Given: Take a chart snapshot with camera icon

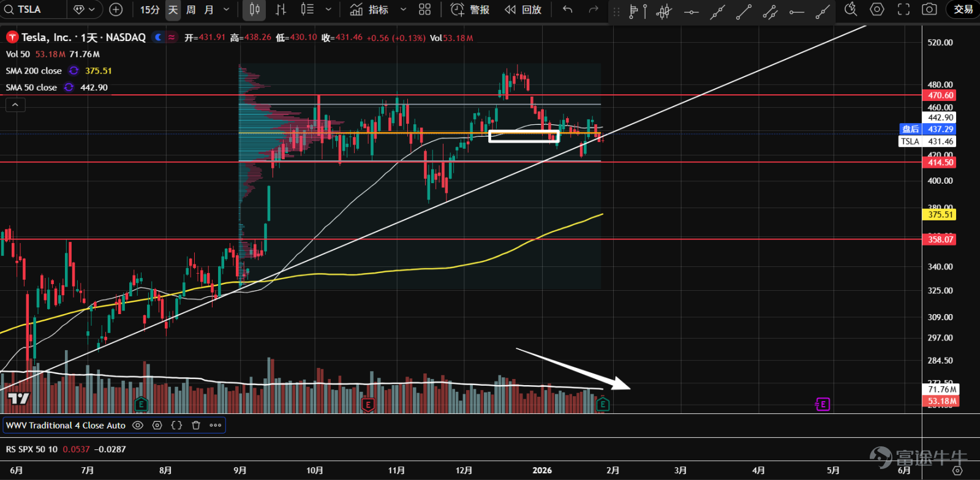Looking at the screenshot, I should click(x=929, y=9).
